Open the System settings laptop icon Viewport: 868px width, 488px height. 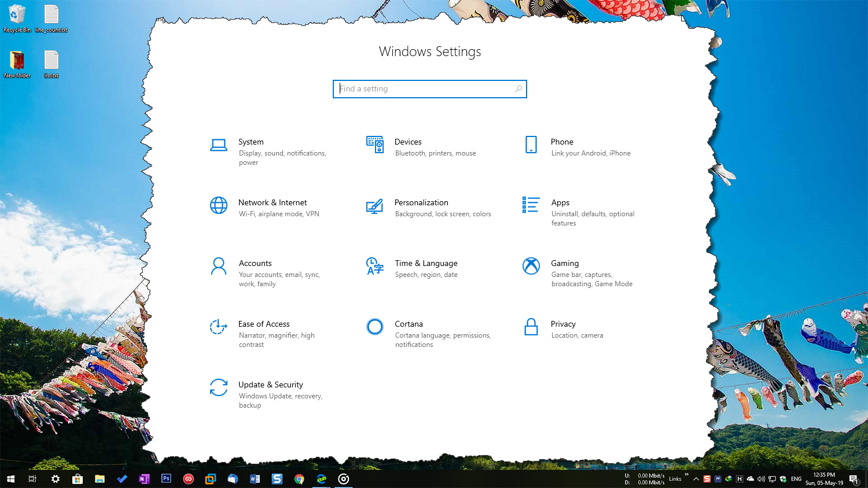pos(218,145)
